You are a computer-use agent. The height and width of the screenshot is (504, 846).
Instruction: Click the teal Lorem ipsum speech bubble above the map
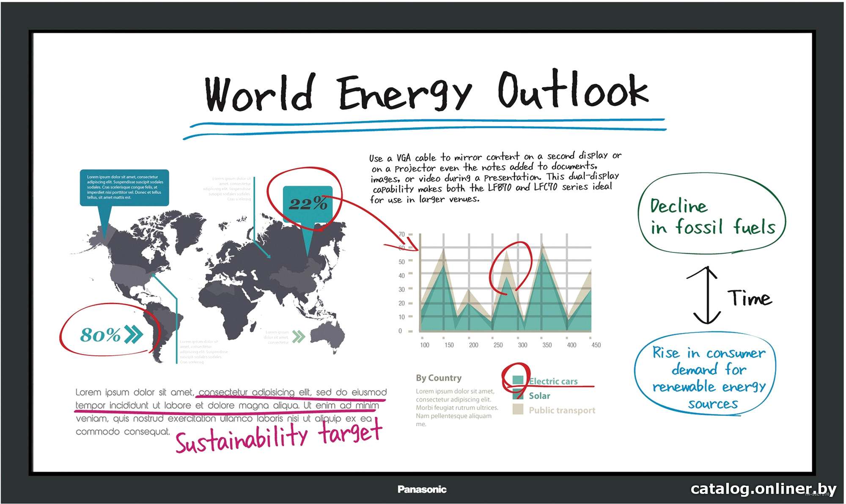[x=124, y=187]
